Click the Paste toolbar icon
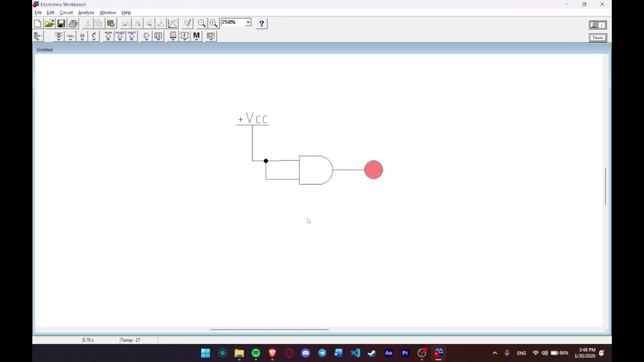Viewport: 644px width, 362px height. click(111, 23)
